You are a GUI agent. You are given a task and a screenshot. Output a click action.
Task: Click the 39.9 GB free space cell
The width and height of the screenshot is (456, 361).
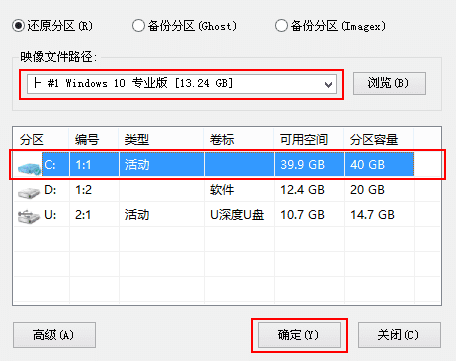click(x=302, y=165)
